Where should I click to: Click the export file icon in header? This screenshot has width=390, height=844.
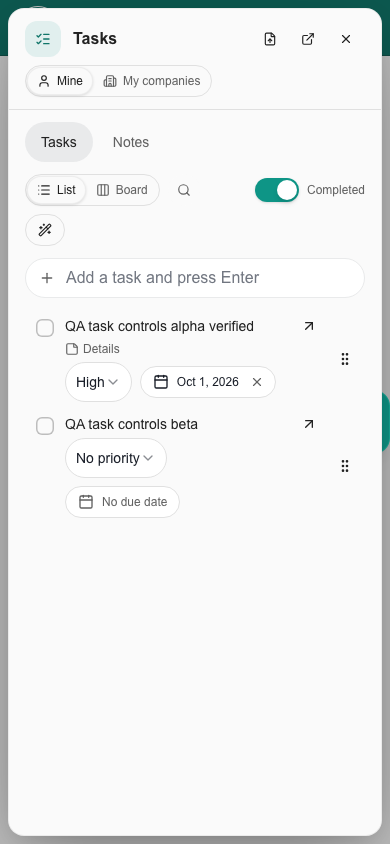270,39
